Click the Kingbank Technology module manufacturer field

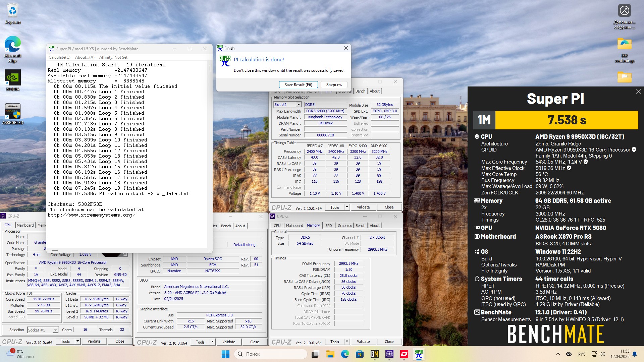pyautogui.click(x=325, y=117)
